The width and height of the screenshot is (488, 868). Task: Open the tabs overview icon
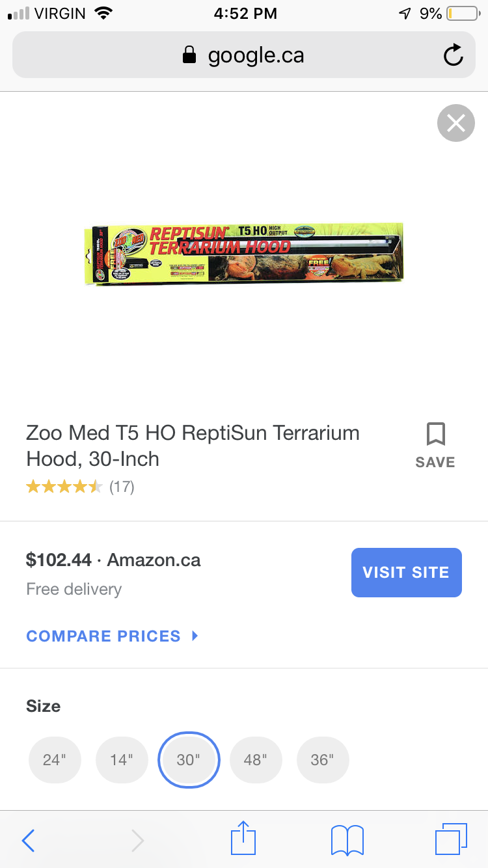[x=451, y=839]
